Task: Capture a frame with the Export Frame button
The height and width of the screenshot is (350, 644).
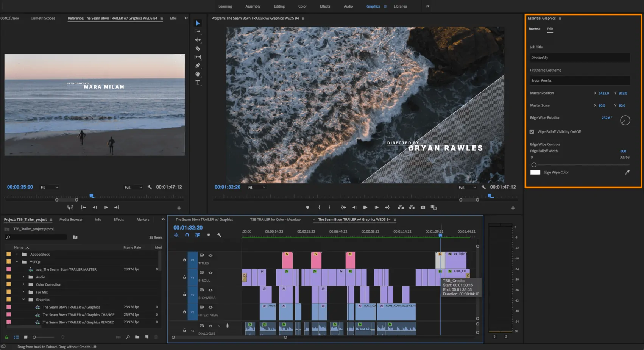Action: (x=423, y=207)
